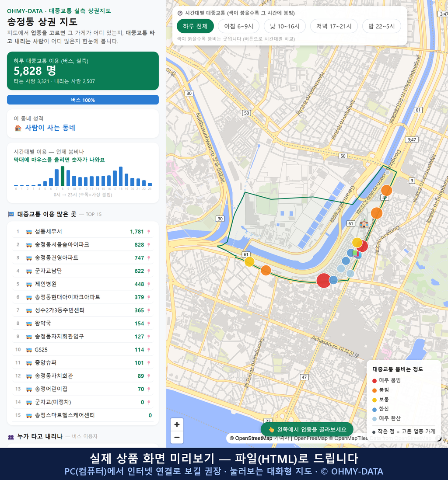Image resolution: width=448 pixels, height=480 pixels.
Task: Click the bus icon beside 송정스마트헬스케어센터
Action: (x=29, y=415)
